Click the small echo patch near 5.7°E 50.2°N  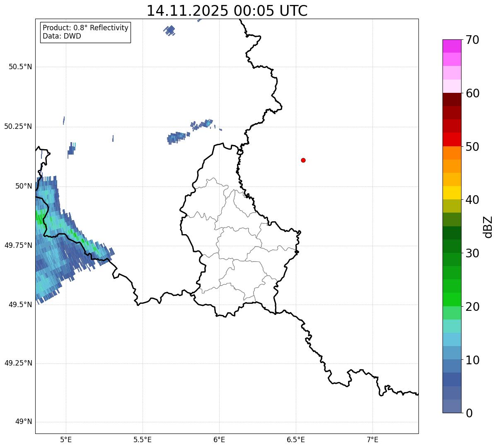coord(178,137)
